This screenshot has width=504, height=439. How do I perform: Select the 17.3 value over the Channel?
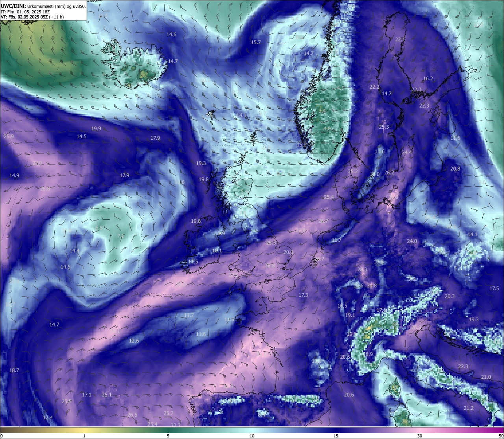[x=303, y=295]
